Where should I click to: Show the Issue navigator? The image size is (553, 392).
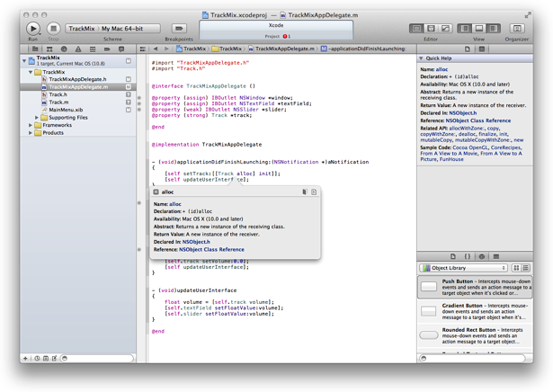78,49
